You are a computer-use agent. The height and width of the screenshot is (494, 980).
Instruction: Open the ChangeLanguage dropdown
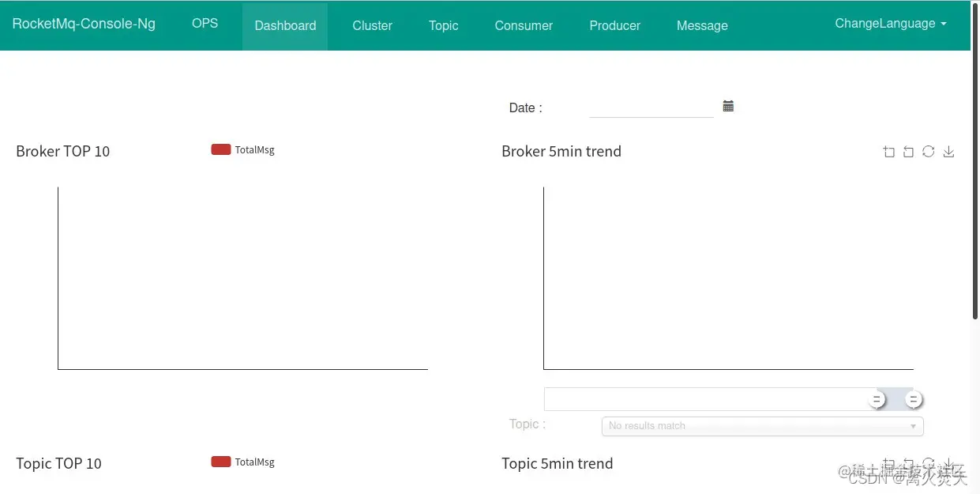coord(891,24)
